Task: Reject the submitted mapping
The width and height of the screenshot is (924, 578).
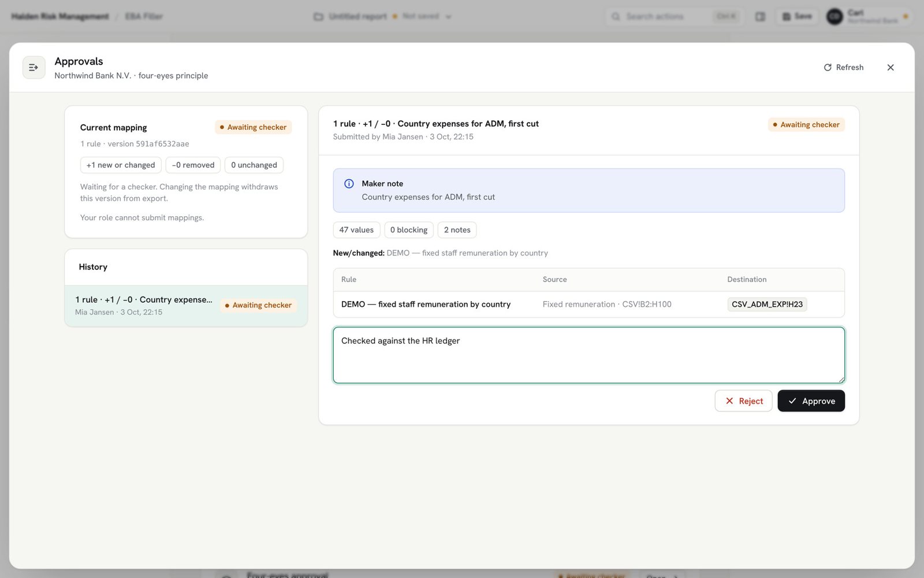Action: point(743,401)
